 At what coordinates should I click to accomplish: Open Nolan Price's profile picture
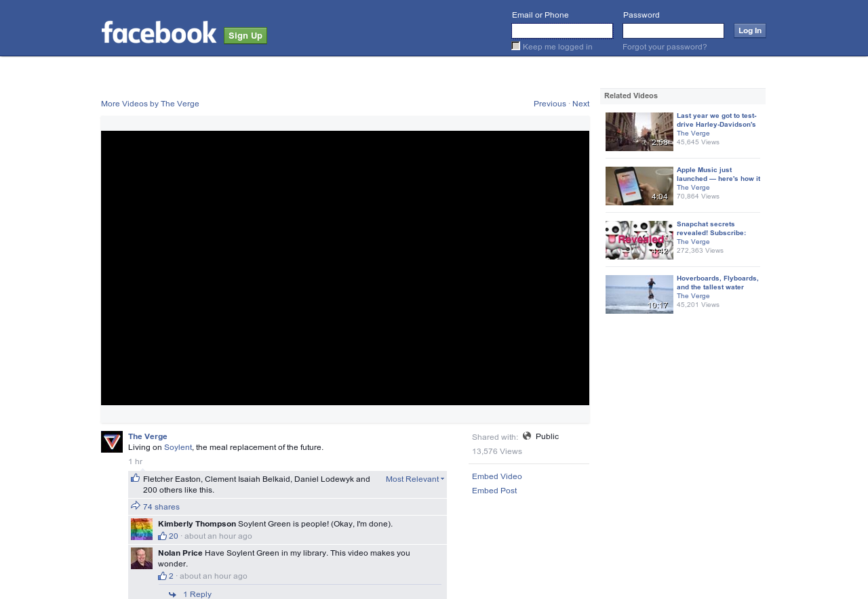click(x=142, y=558)
